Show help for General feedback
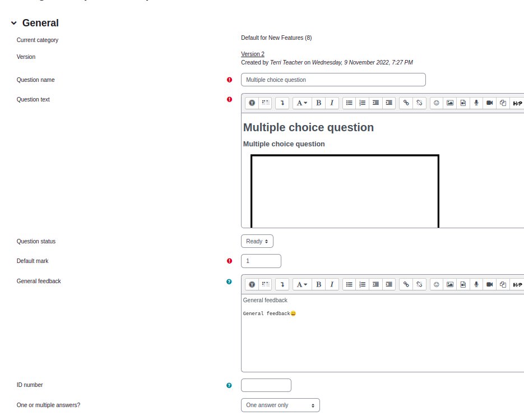 229,281
